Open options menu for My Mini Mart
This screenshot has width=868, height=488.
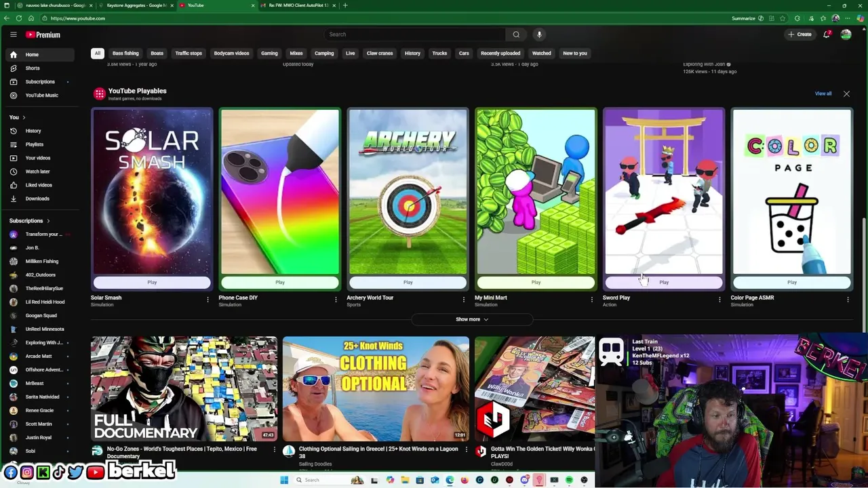591,300
